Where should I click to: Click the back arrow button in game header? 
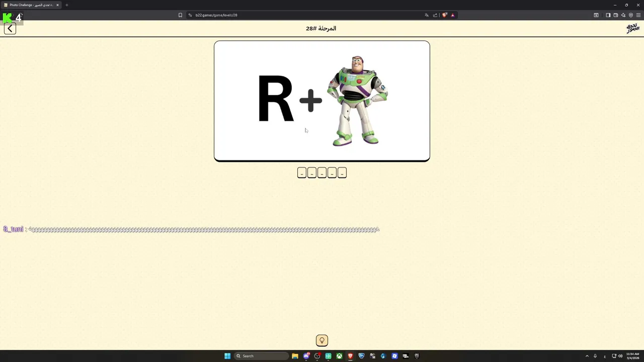(x=10, y=29)
